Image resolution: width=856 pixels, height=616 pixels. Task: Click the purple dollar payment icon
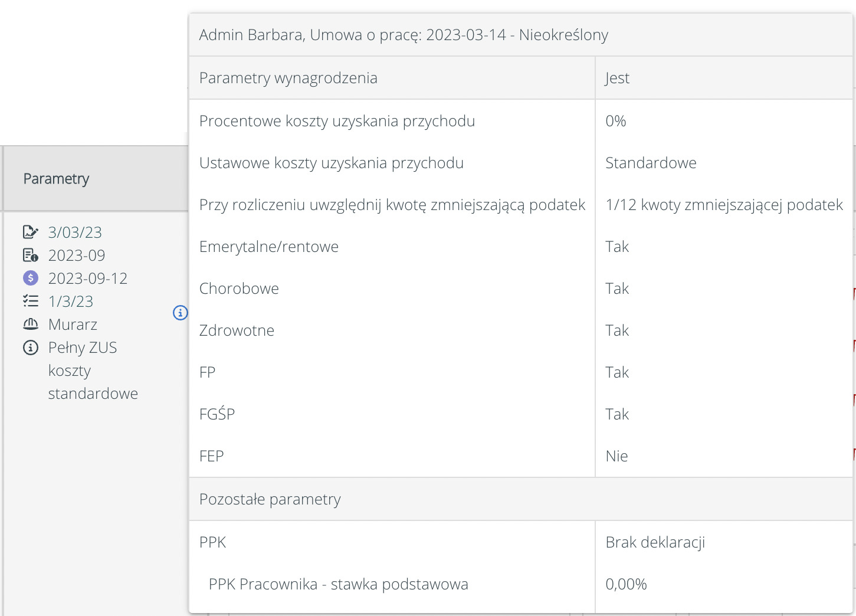(30, 278)
